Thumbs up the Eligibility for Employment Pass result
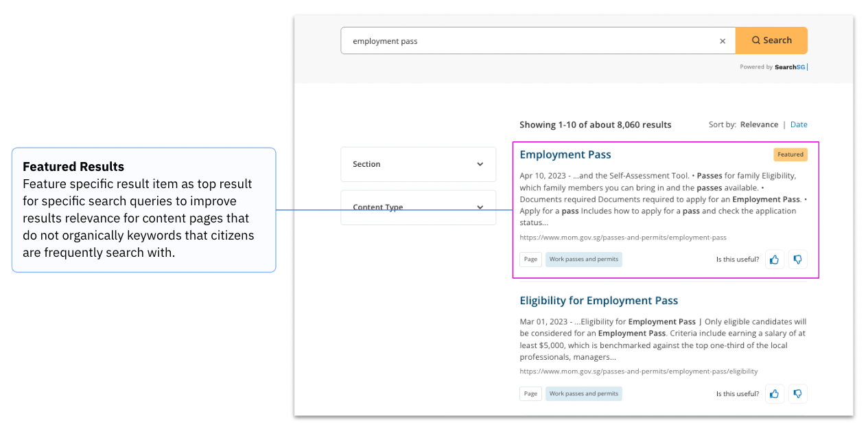 click(774, 393)
